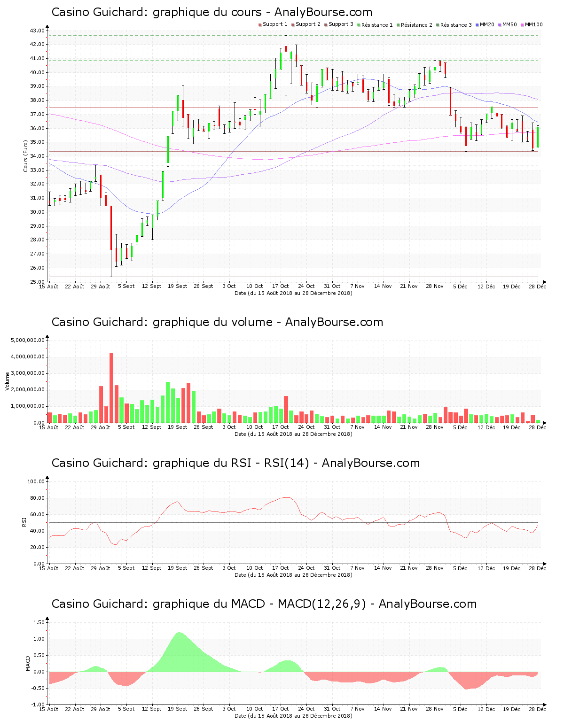Click the 'graphique du MACD - MACD(12,26,9)' title
564x728 pixels.
pos(264,604)
